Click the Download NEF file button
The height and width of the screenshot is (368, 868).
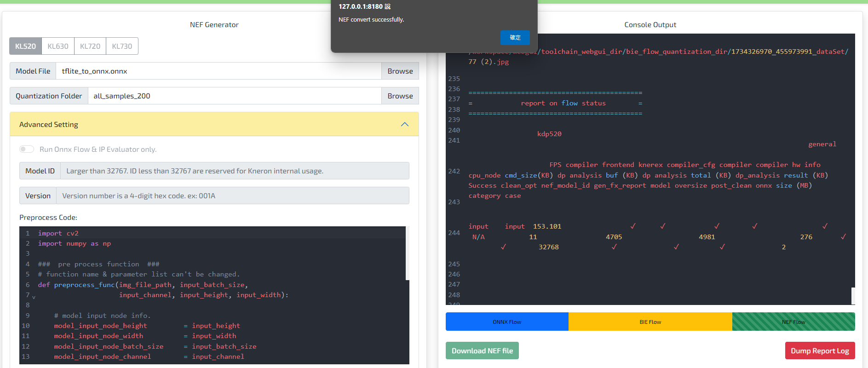pyautogui.click(x=482, y=351)
